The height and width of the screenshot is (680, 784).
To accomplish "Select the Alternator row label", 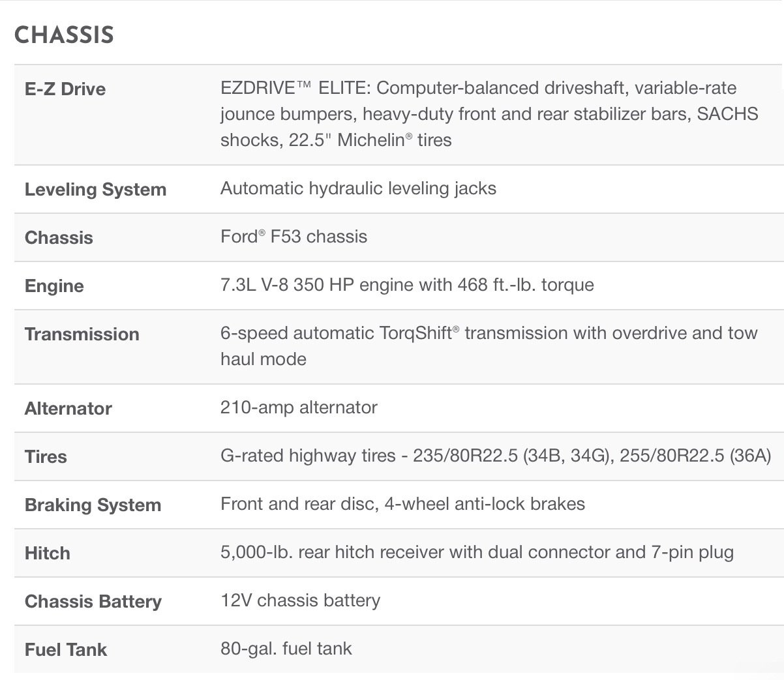I will coord(68,409).
